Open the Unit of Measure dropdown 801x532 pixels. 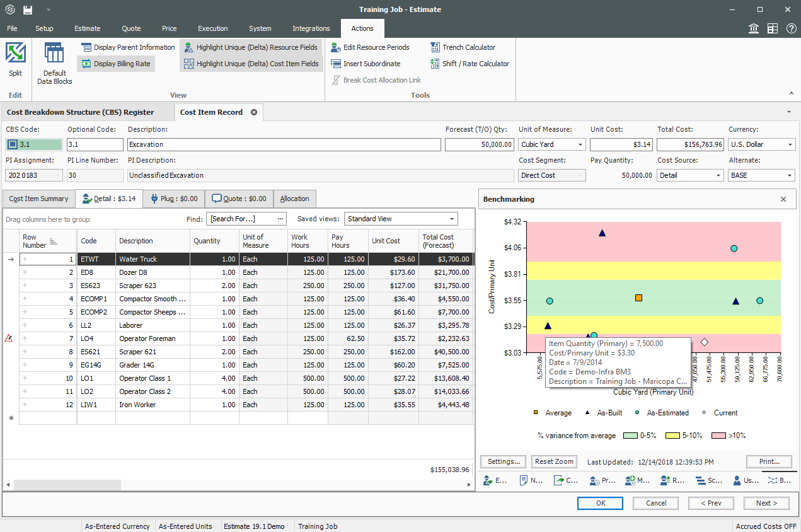point(580,144)
